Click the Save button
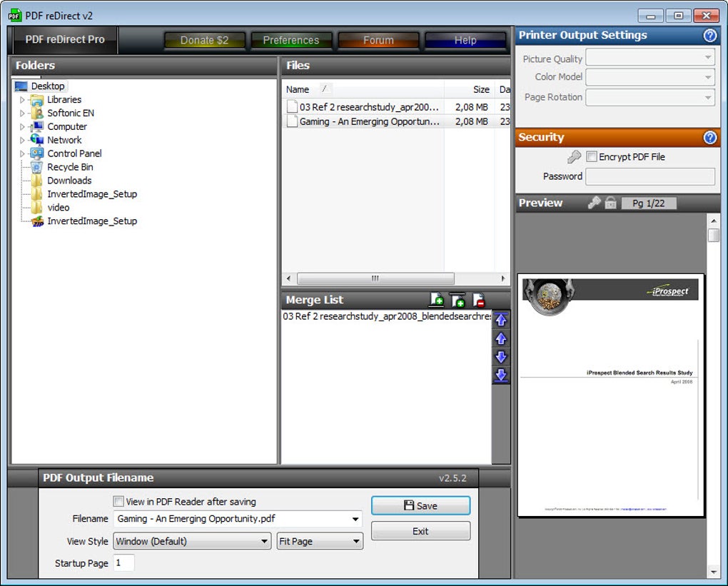Screen dimensions: 728x586 420,506
